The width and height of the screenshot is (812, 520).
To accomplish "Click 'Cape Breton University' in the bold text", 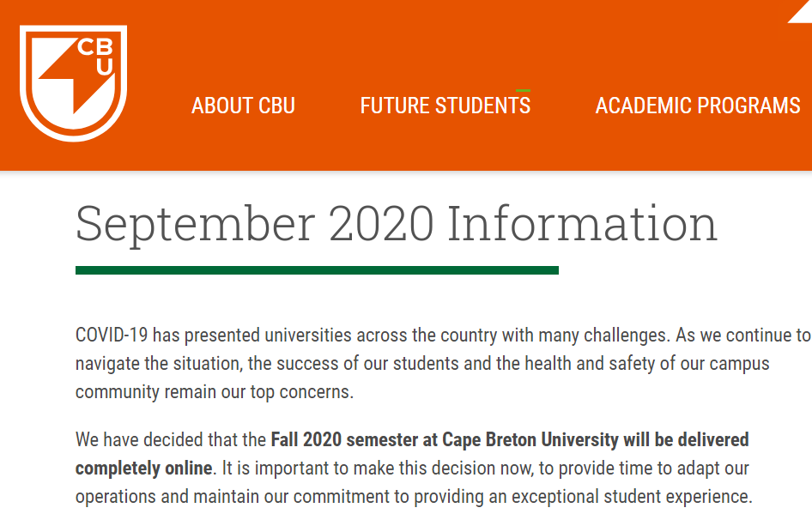I will (x=530, y=440).
